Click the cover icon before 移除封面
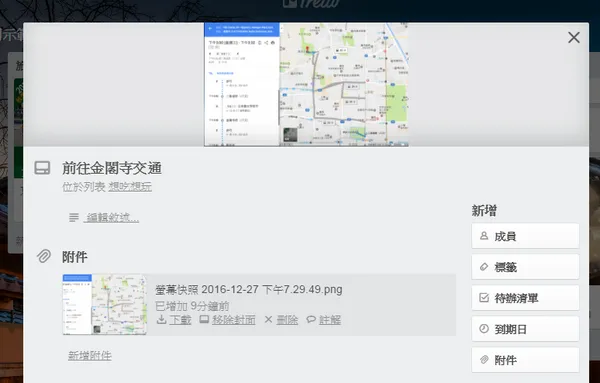600x383 pixels. 204,319
